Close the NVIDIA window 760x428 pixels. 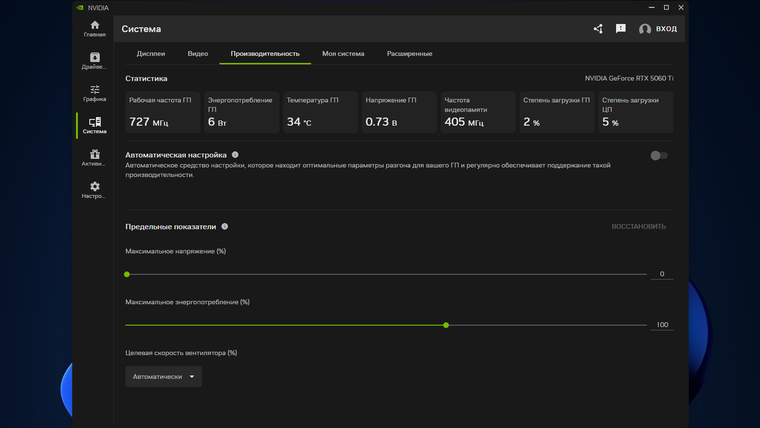(681, 8)
